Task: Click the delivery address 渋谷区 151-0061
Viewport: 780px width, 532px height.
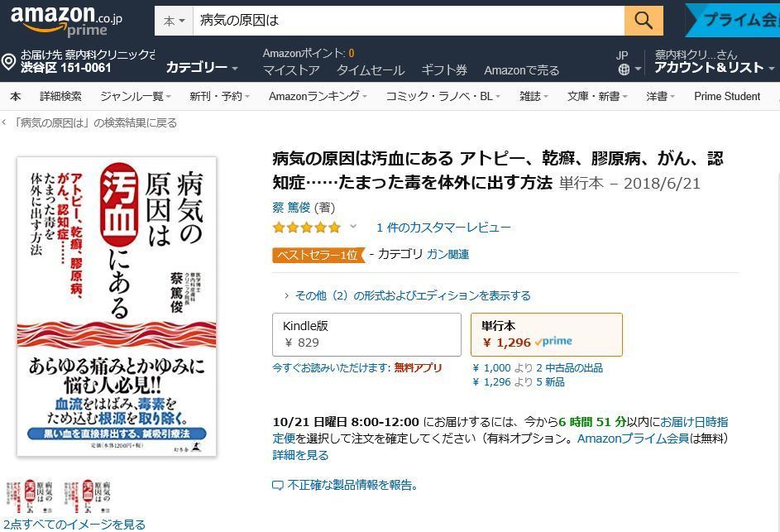Action: point(65,68)
